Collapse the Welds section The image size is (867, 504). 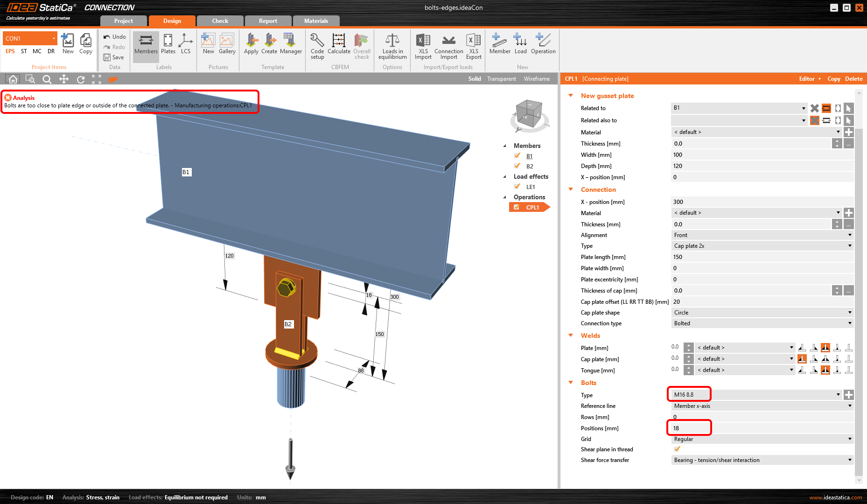571,336
